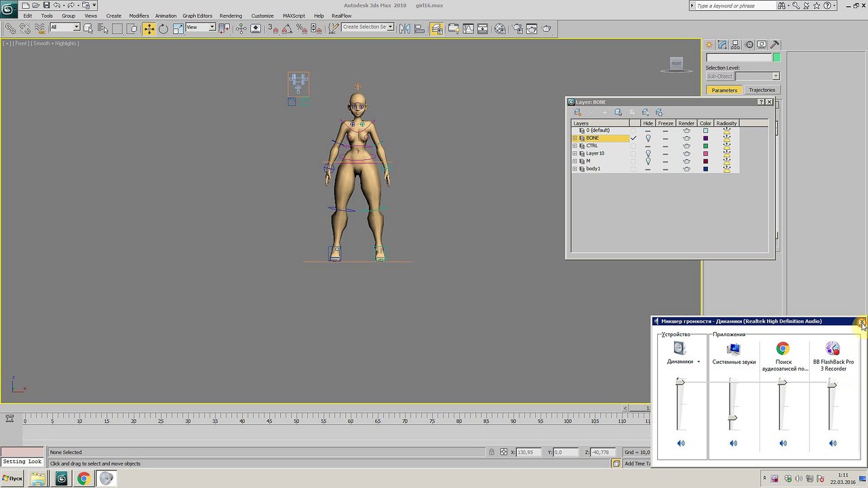
Task: Mute the Chrome application volume
Action: coord(783,443)
